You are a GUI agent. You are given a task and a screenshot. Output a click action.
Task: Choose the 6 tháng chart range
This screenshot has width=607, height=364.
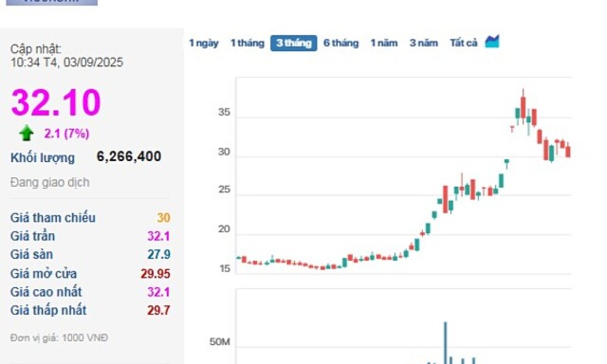(340, 43)
